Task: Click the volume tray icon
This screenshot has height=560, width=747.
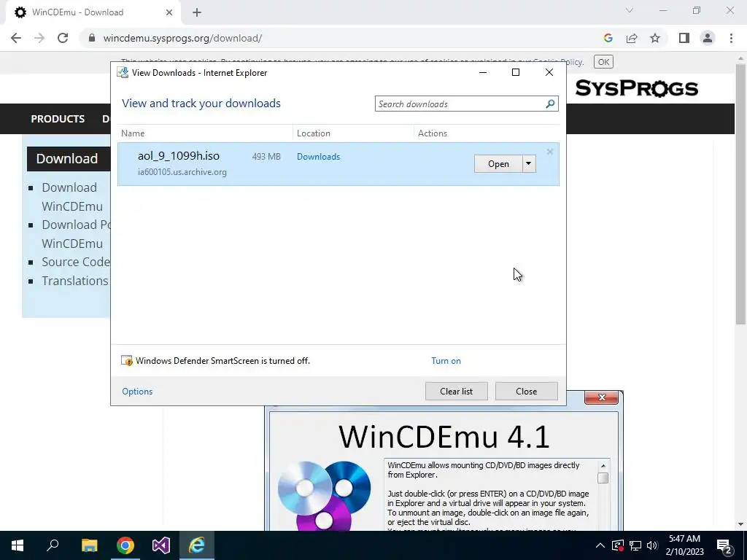Action: (652, 545)
